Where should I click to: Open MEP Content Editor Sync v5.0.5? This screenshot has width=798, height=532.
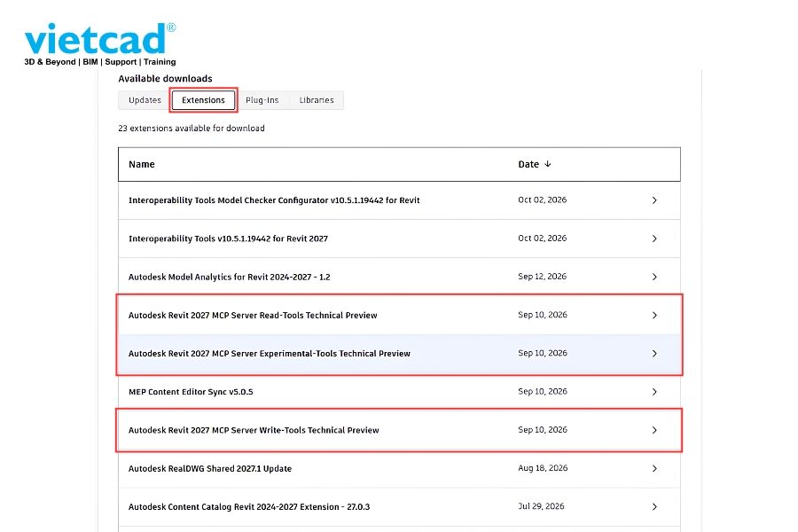coord(191,392)
